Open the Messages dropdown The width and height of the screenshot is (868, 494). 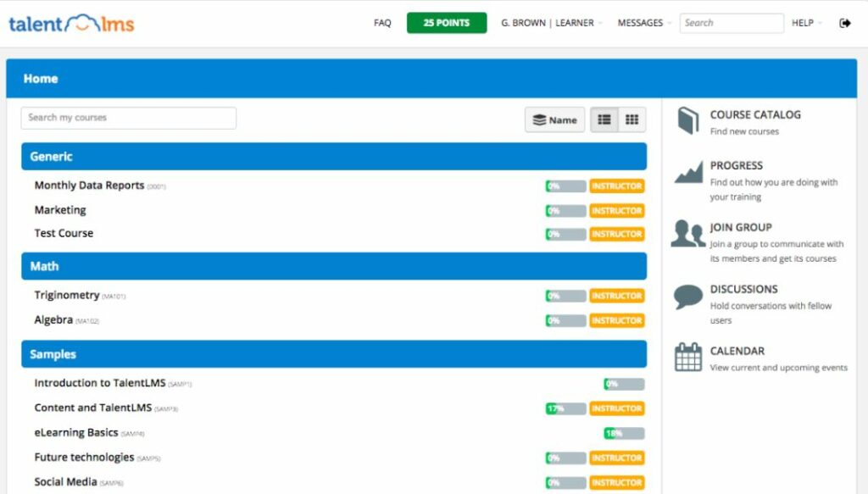(644, 23)
